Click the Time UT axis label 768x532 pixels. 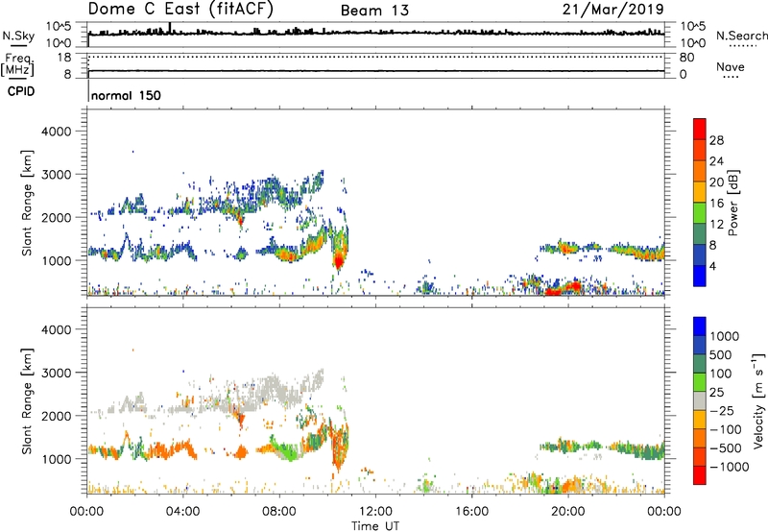pos(375,526)
